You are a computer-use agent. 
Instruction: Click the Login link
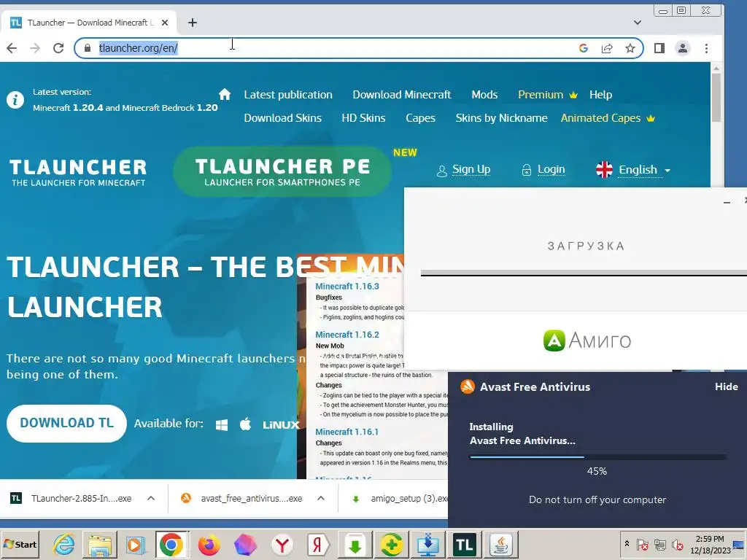click(543, 169)
